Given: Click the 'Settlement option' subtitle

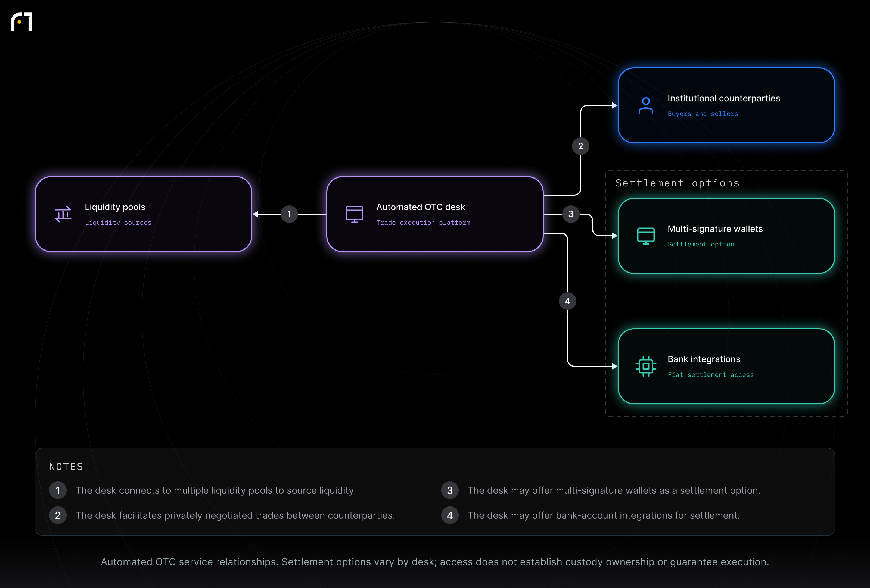Looking at the screenshot, I should pyautogui.click(x=701, y=244).
